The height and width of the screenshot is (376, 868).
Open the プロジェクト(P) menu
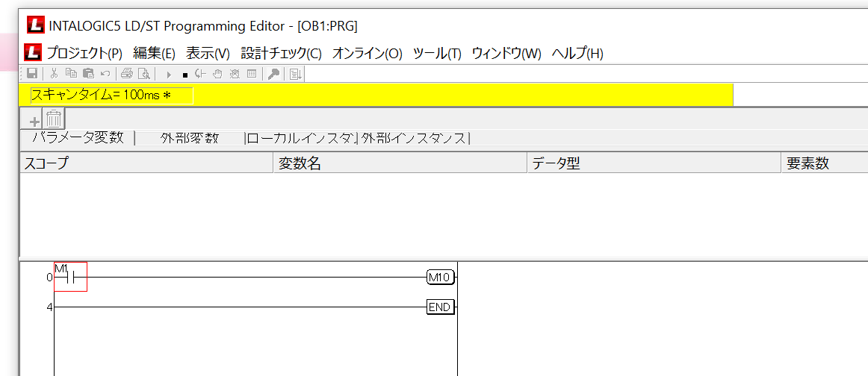coord(84,53)
